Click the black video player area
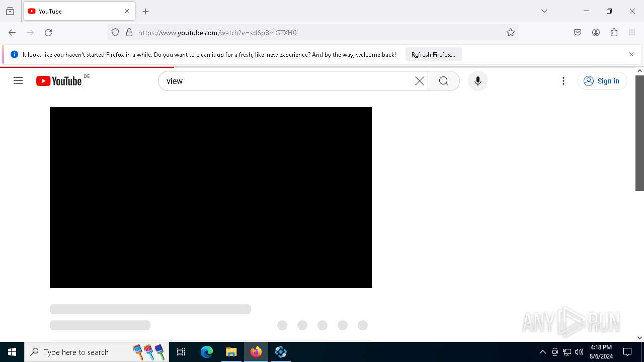The width and height of the screenshot is (644, 362). [211, 198]
